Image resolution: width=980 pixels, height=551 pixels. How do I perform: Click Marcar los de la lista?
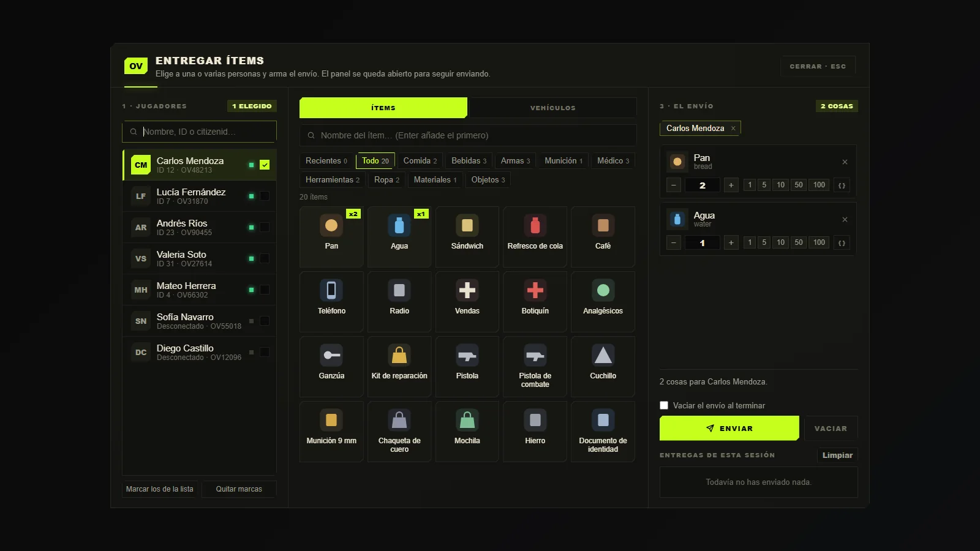tap(160, 489)
